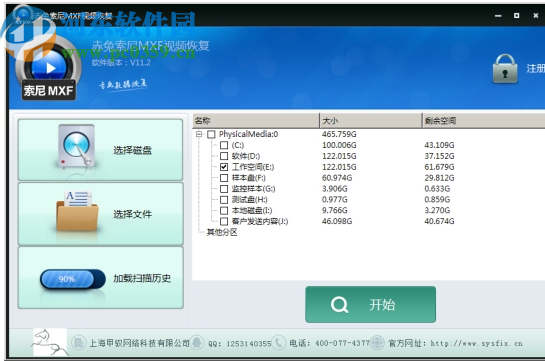Check the (C:) drive checkbox
This screenshot has width=545, height=361.
coord(224,145)
